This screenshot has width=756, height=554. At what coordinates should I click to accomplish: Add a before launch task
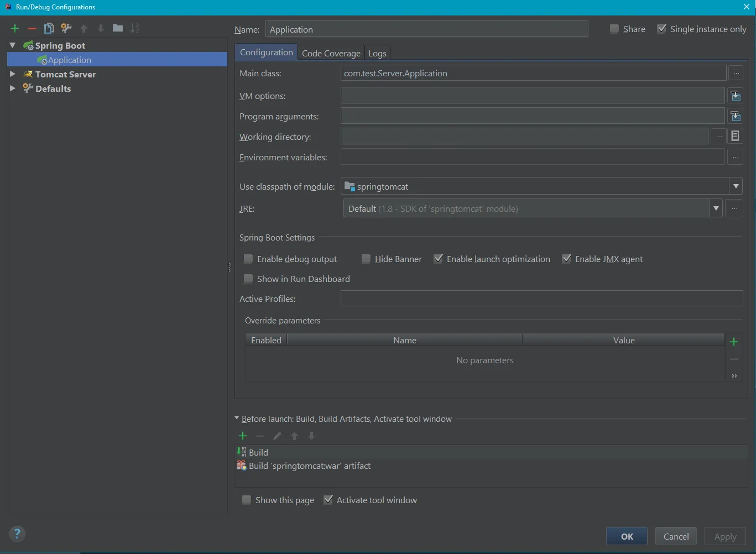point(243,436)
